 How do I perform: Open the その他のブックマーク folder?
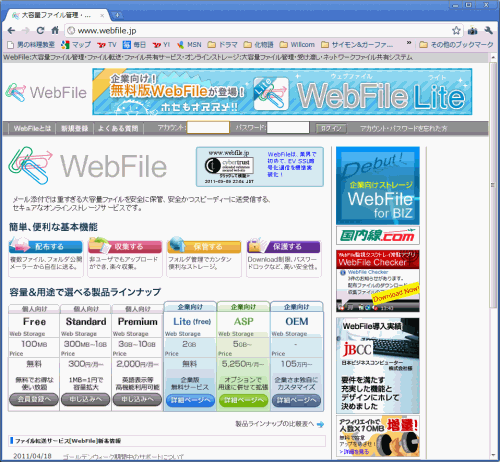456,45
